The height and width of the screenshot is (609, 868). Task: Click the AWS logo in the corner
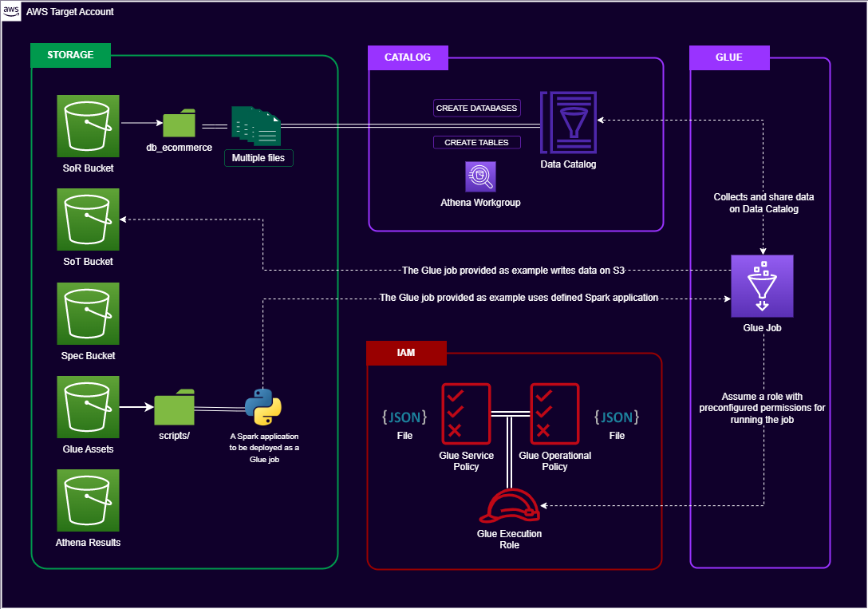(x=11, y=11)
